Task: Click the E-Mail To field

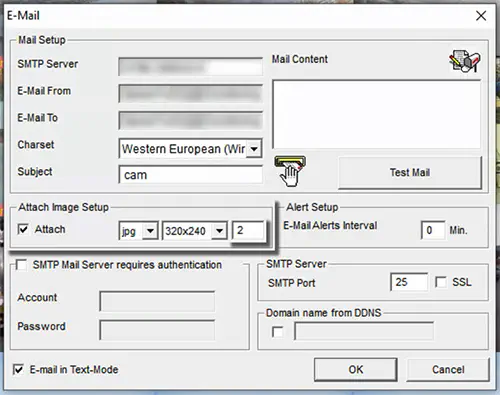Action: pos(190,120)
